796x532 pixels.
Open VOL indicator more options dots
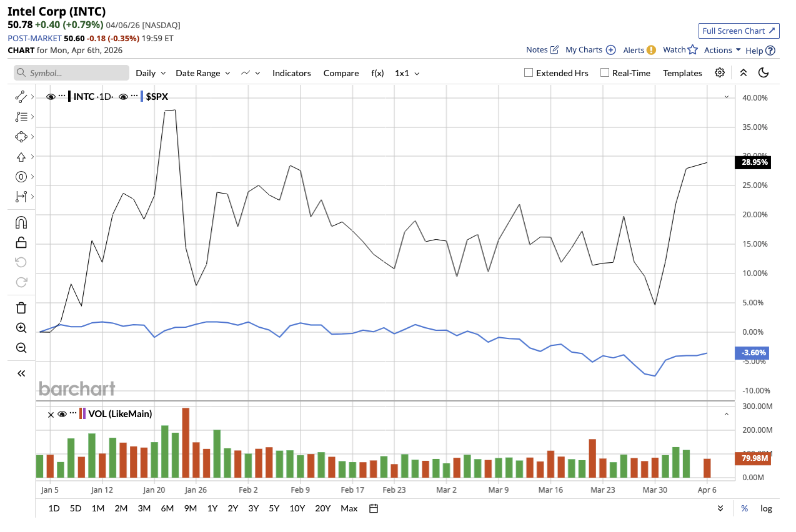(x=72, y=414)
